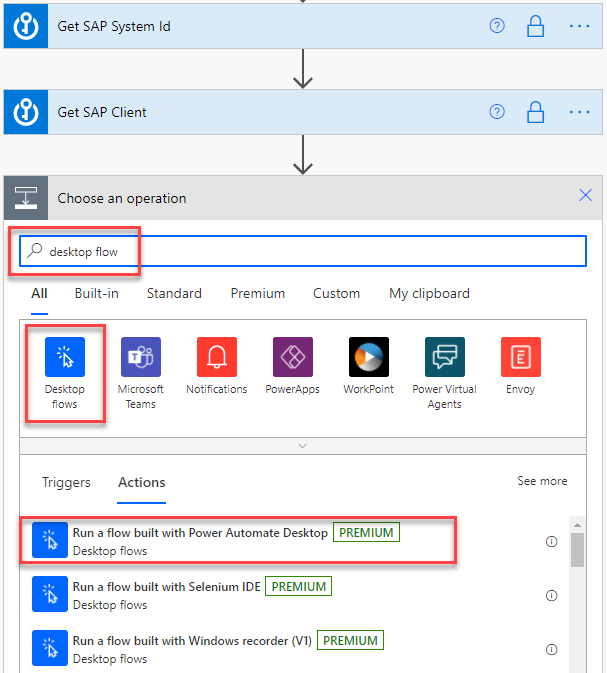Viewport: 607px width, 673px height.
Task: Select the Power Virtual Agents connector
Action: coord(445,373)
